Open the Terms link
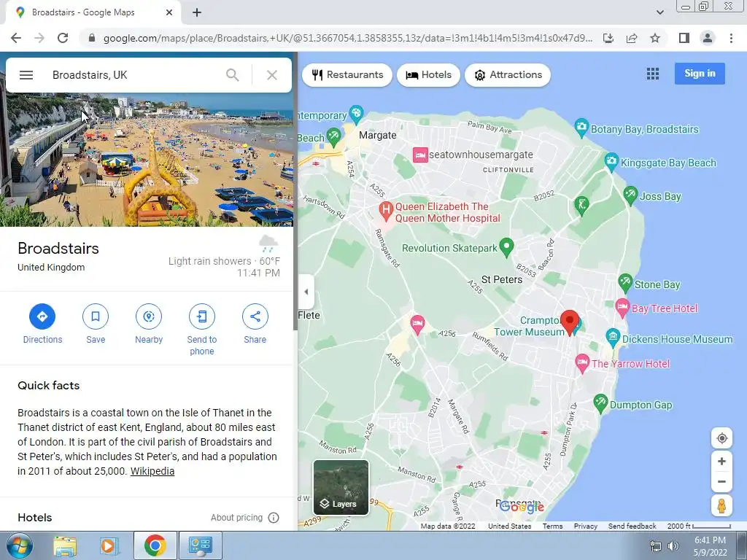Screen dimensions: 747x560 [553, 526]
